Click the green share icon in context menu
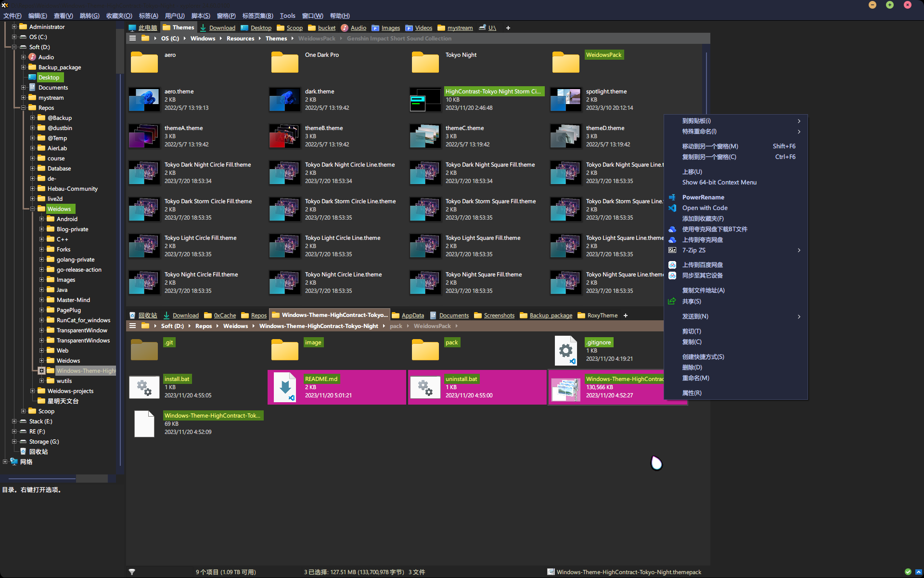The width and height of the screenshot is (924, 578). click(672, 302)
